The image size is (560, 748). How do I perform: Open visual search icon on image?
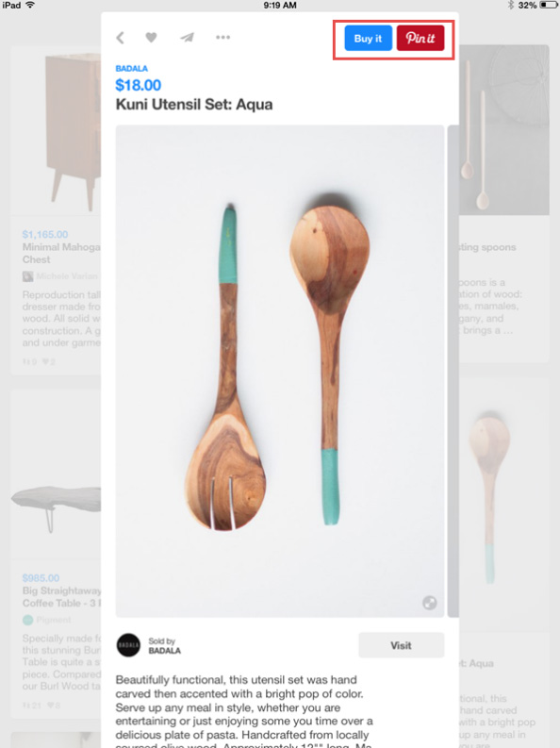click(429, 603)
